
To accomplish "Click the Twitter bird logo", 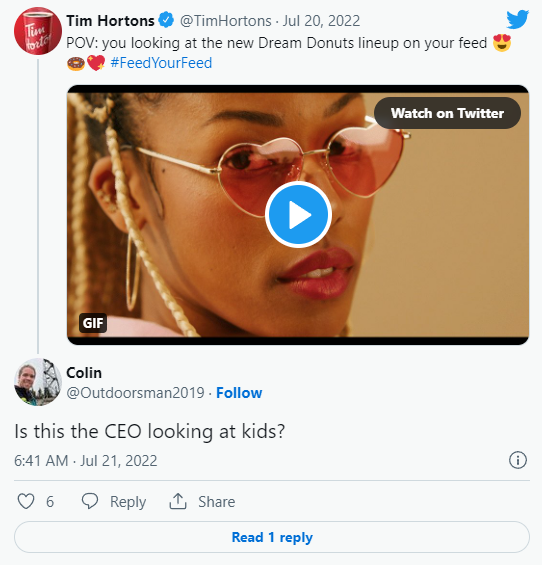I will (x=517, y=19).
